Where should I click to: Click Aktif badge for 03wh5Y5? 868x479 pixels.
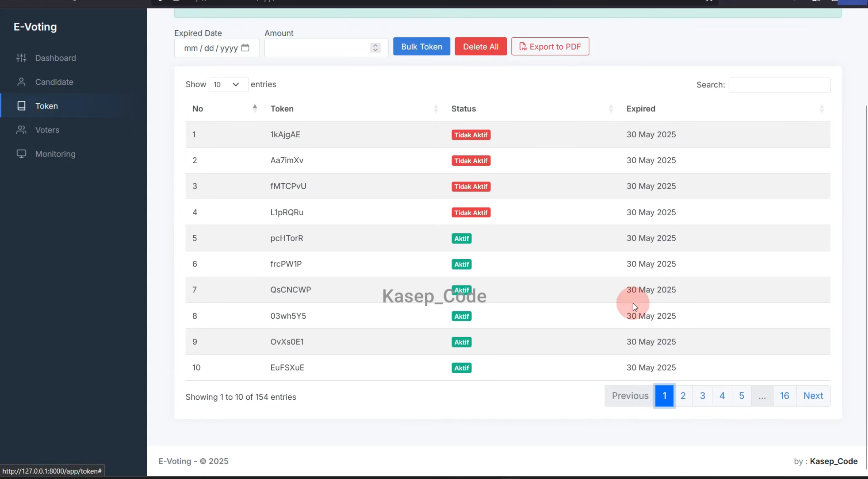click(461, 316)
